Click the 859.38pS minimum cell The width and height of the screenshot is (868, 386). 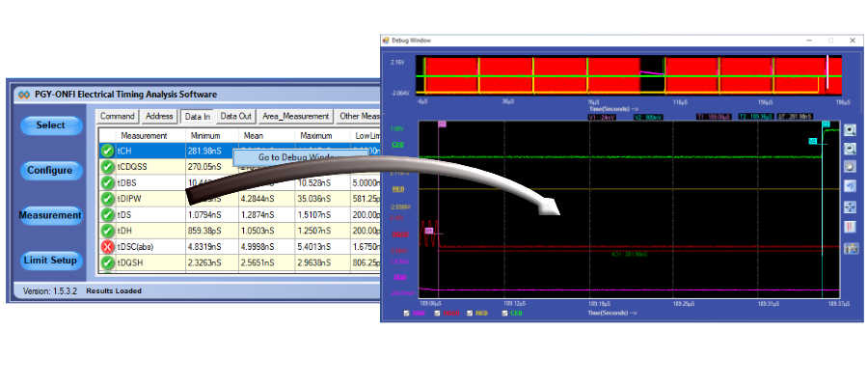pos(212,231)
